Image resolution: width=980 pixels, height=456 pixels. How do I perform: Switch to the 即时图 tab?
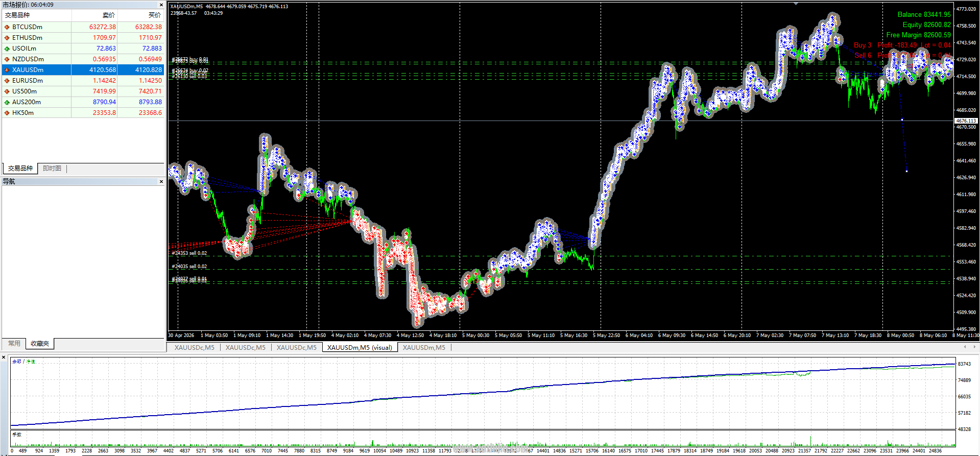(x=52, y=169)
